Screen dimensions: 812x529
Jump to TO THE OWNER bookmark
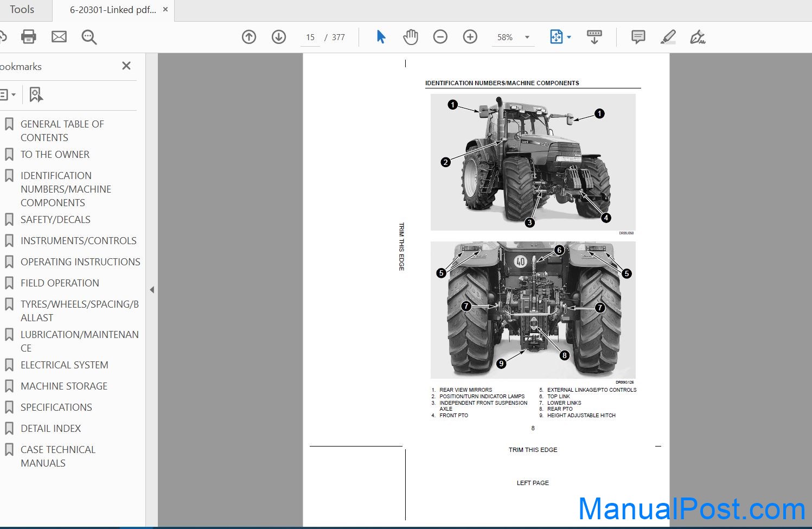click(x=55, y=155)
